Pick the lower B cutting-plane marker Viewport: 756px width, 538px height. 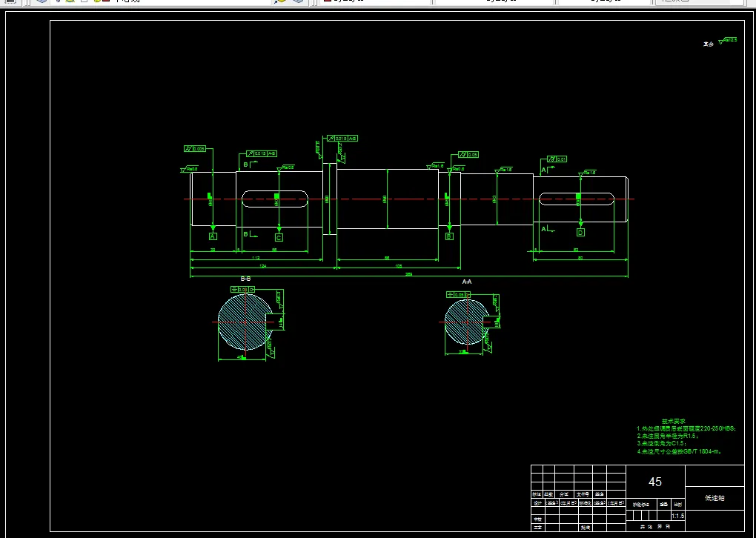tap(250, 235)
